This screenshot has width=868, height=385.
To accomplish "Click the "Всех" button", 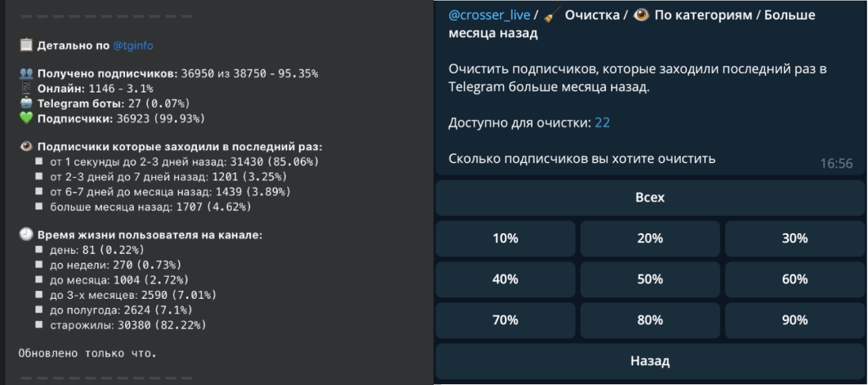I will tap(650, 198).
